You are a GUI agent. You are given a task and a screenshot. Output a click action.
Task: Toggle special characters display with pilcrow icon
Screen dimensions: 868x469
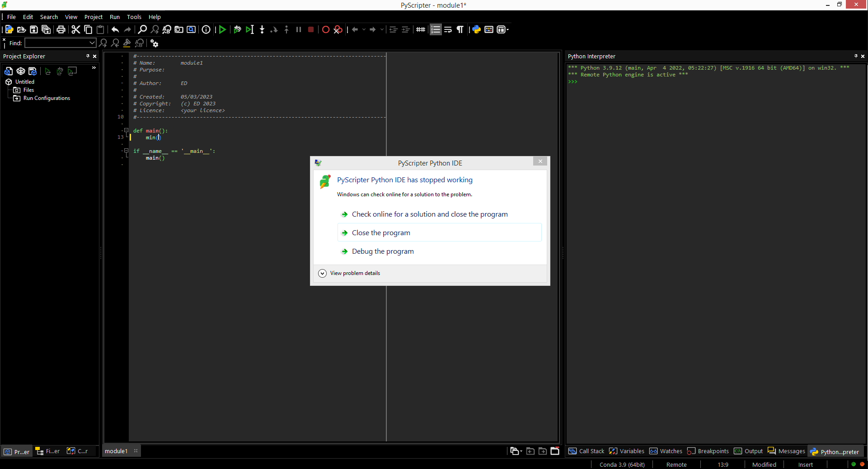click(460, 29)
